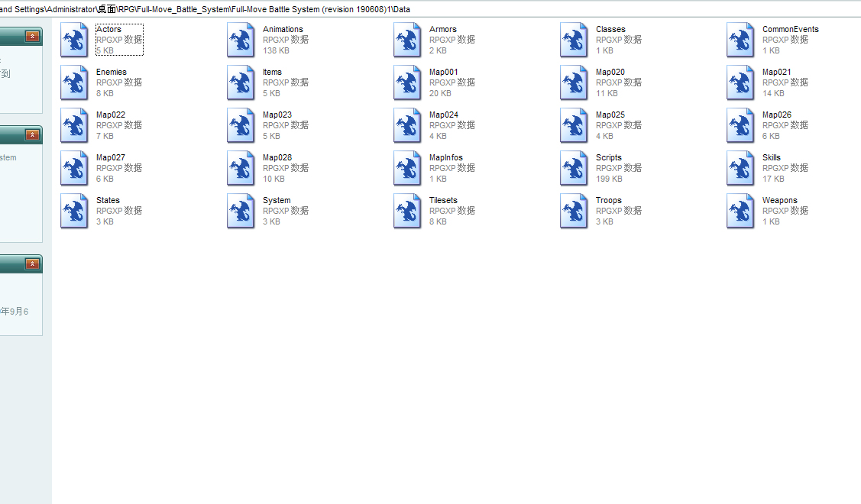
Task: Click the Weapons file name text
Action: [x=780, y=200]
